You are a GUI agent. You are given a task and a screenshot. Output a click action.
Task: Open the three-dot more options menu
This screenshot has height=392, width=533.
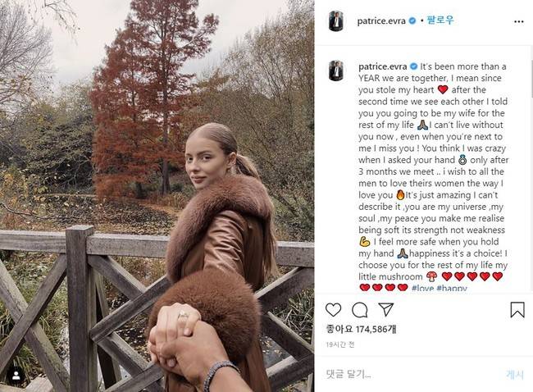[x=517, y=21]
